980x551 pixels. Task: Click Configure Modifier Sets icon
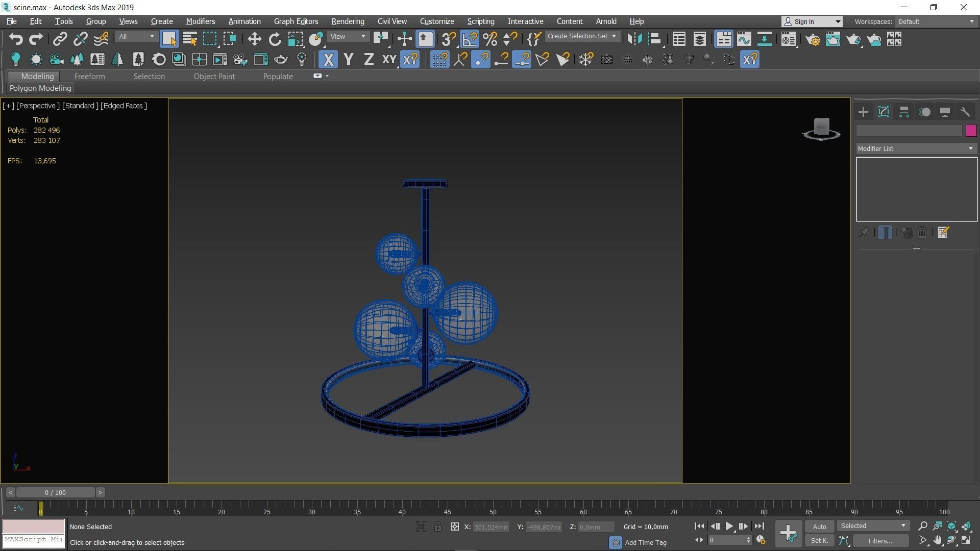[943, 233]
